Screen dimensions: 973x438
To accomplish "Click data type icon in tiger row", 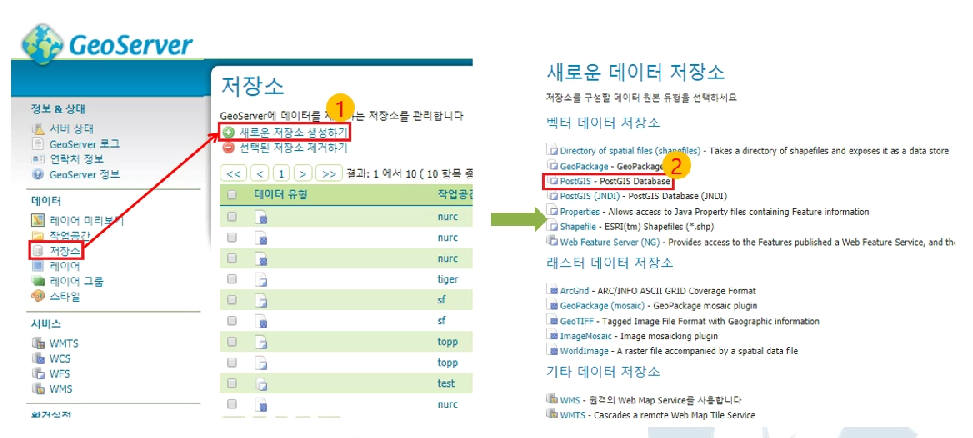I will tap(262, 280).
